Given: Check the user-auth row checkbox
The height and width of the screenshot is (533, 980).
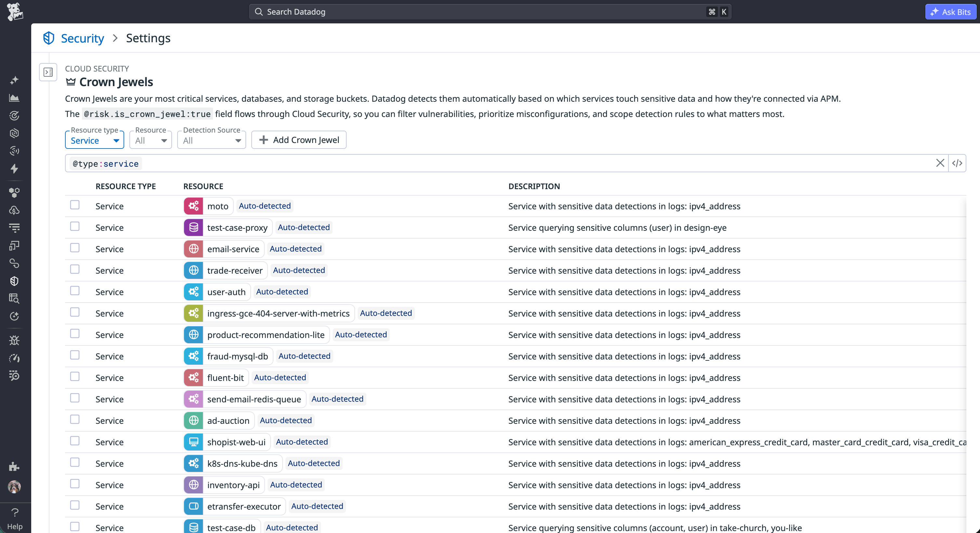Looking at the screenshot, I should coord(75,291).
